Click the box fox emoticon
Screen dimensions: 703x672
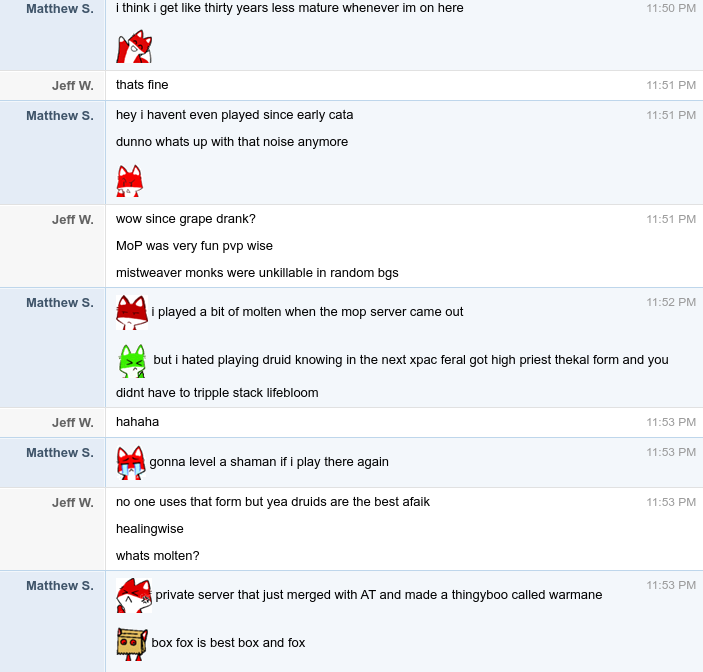pos(132,644)
